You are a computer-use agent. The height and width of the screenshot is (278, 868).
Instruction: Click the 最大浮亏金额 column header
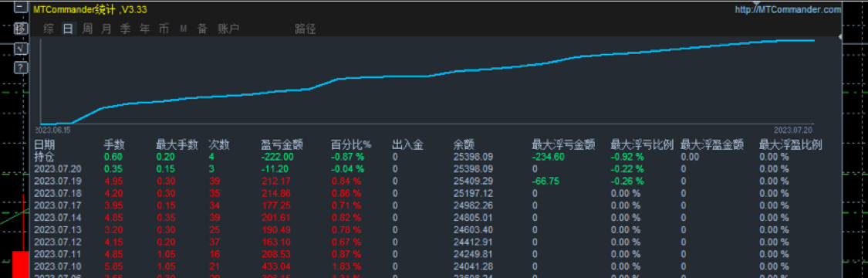tap(563, 145)
